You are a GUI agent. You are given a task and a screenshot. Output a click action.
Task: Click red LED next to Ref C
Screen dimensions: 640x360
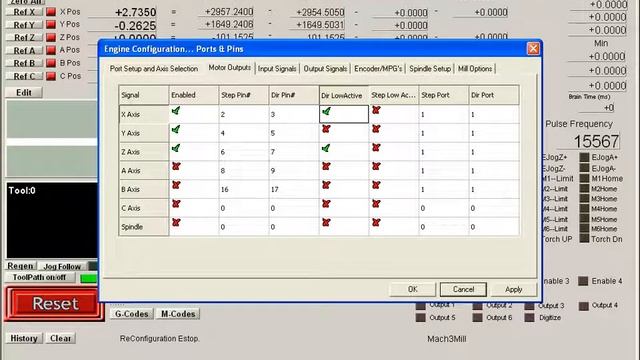[x=51, y=76]
